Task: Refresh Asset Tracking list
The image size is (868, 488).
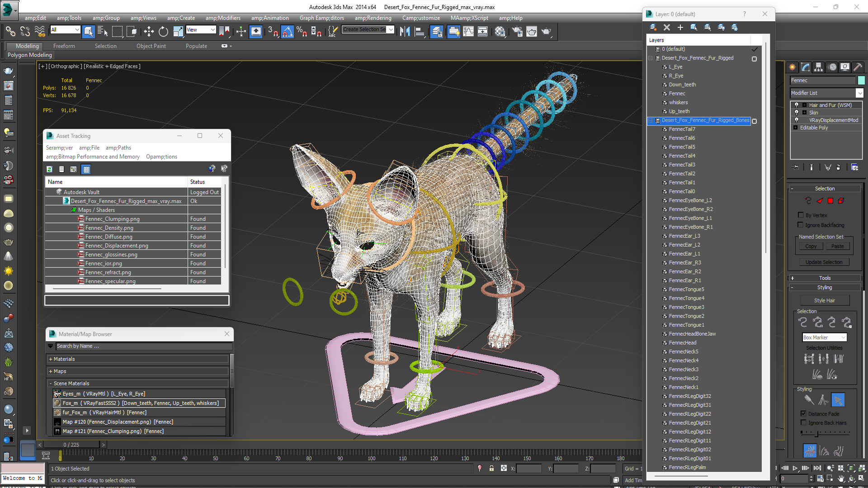Action: pos(49,169)
